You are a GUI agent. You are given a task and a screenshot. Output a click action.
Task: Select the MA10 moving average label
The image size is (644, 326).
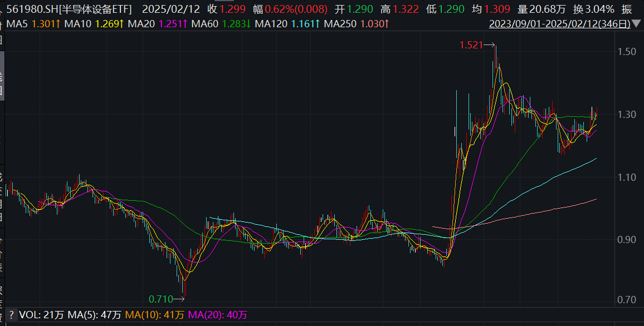point(74,24)
